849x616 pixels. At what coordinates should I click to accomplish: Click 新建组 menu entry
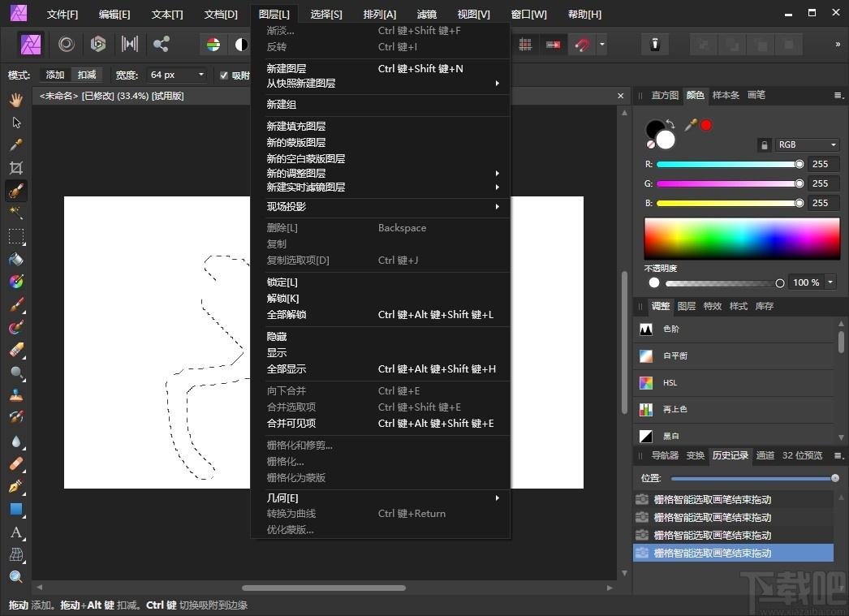pos(381,105)
